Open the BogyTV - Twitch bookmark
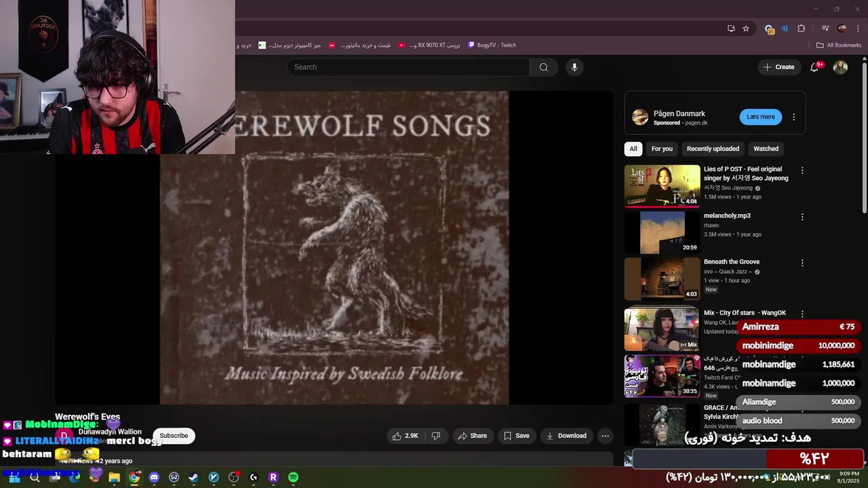The image size is (868, 488). point(492,45)
